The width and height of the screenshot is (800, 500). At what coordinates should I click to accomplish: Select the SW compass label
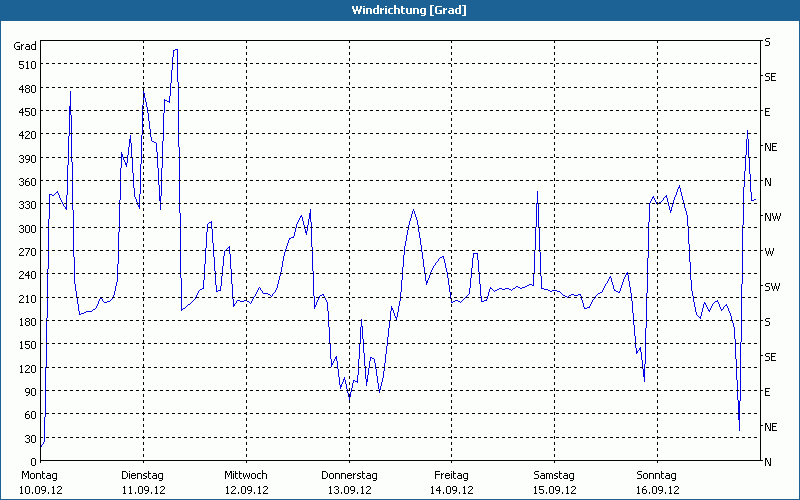click(772, 287)
